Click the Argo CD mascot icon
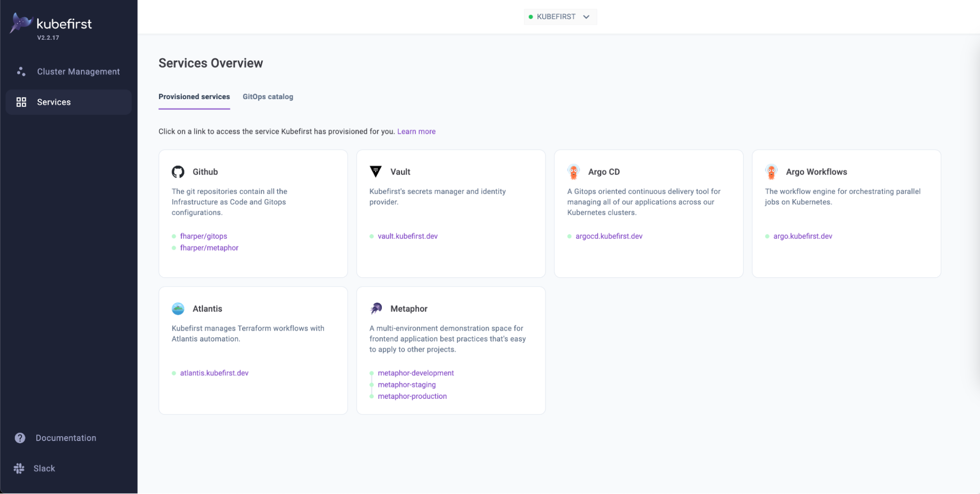 574,172
